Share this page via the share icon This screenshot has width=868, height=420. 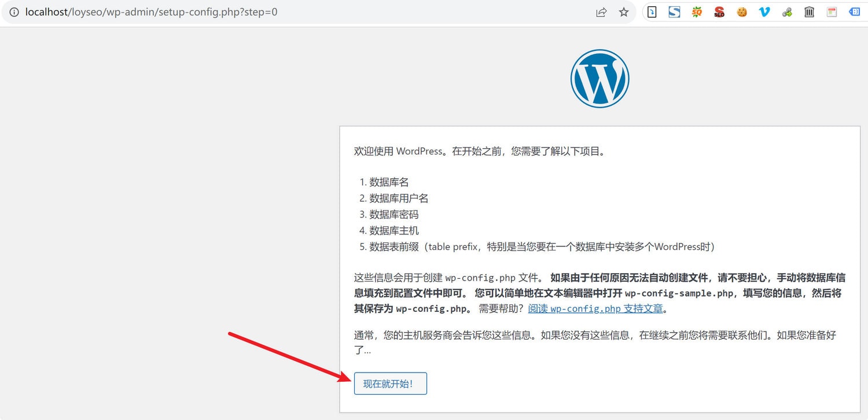point(601,12)
